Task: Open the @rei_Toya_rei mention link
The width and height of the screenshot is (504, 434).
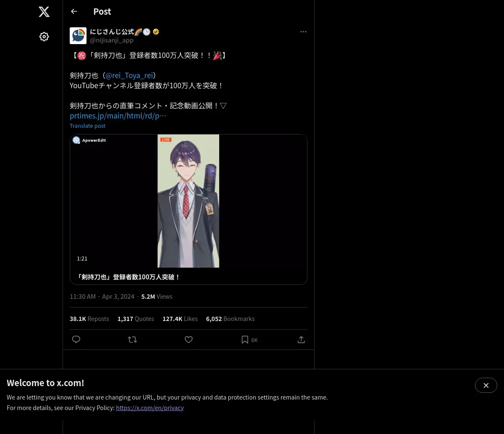Action: coord(129,76)
